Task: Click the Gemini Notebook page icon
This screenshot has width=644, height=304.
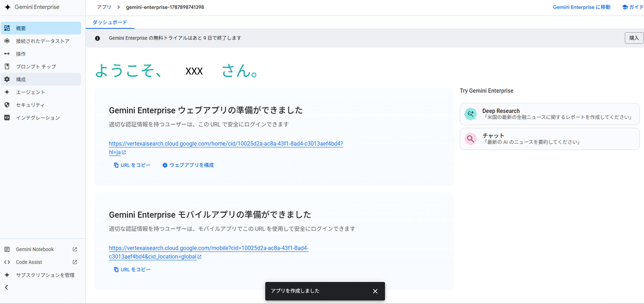Action: tap(7, 249)
